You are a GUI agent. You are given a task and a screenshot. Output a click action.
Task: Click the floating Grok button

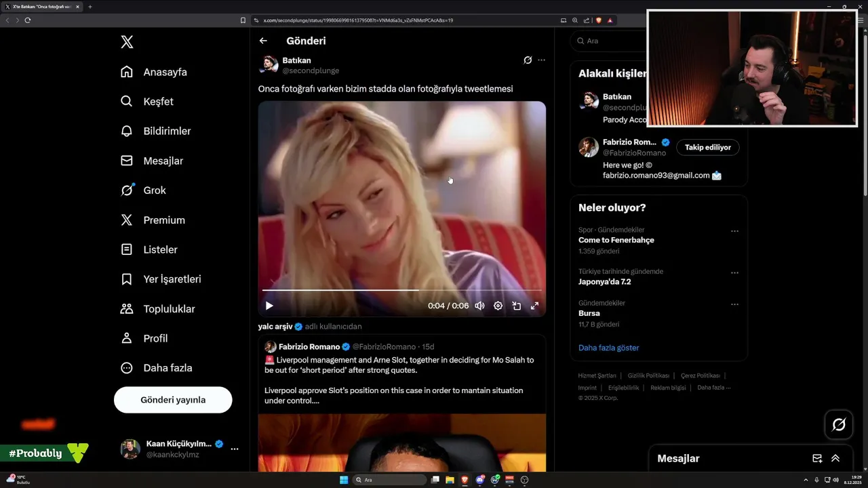(x=839, y=425)
